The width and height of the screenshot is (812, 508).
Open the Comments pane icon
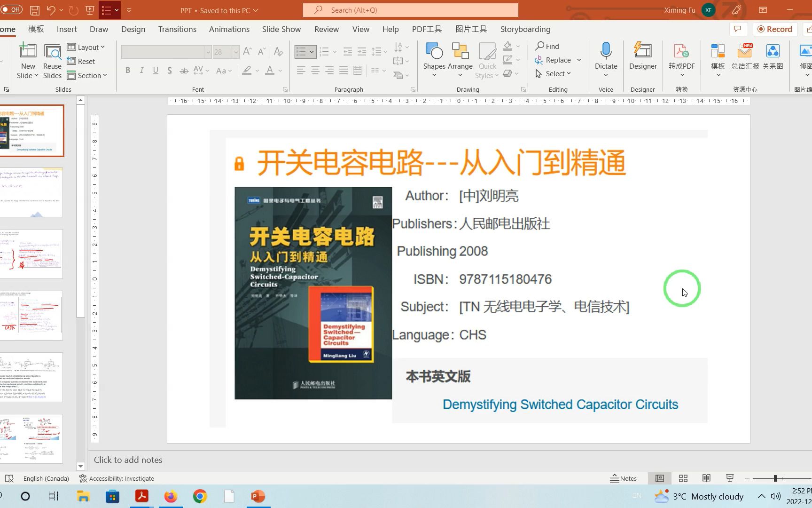(738, 29)
